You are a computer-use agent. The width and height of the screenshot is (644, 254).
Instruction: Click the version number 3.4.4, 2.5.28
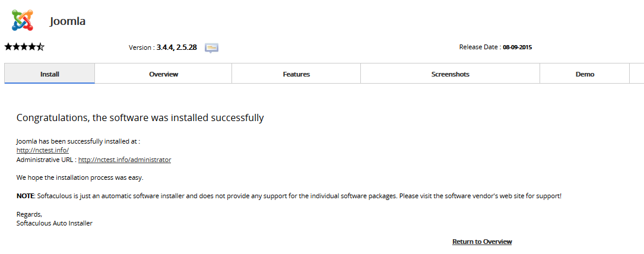coord(177,47)
